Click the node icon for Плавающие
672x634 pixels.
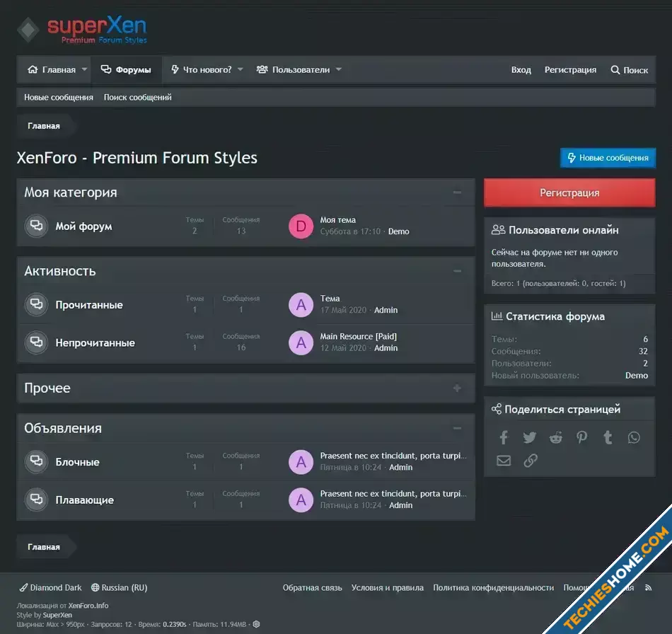pos(36,500)
